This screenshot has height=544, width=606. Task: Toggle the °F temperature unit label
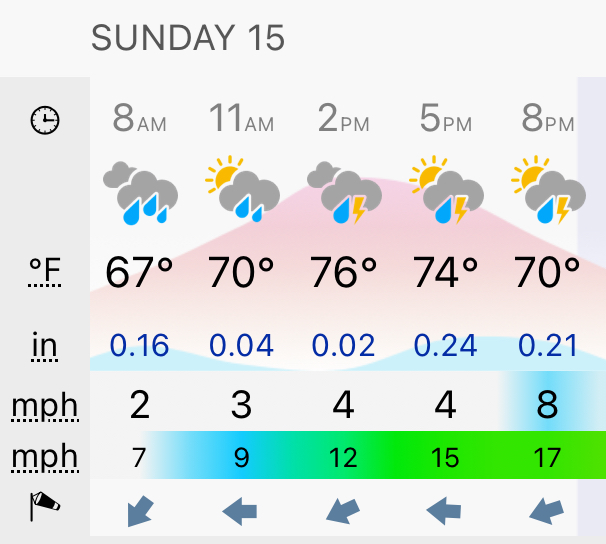(x=45, y=271)
